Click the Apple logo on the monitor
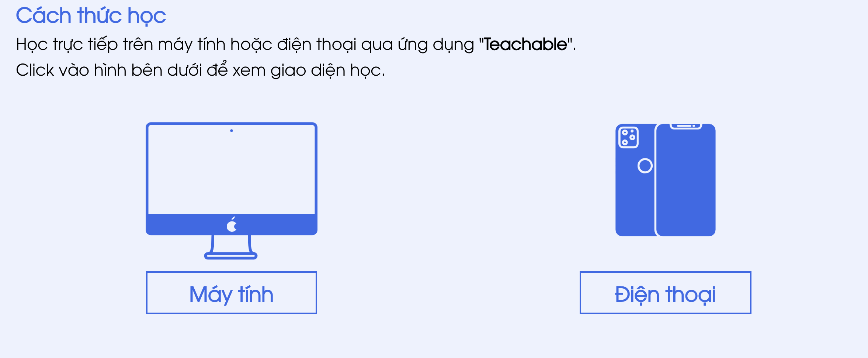This screenshot has width=868, height=358. [232, 224]
